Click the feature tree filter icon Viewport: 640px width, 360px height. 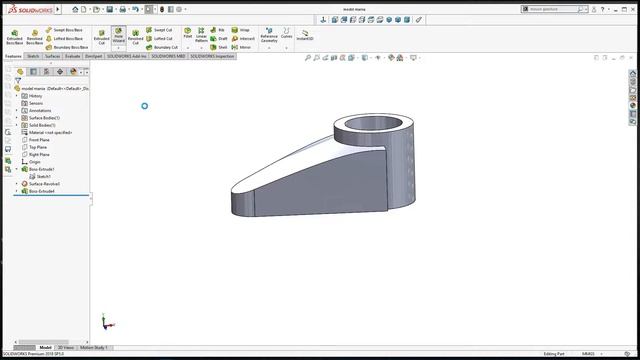(x=18, y=80)
